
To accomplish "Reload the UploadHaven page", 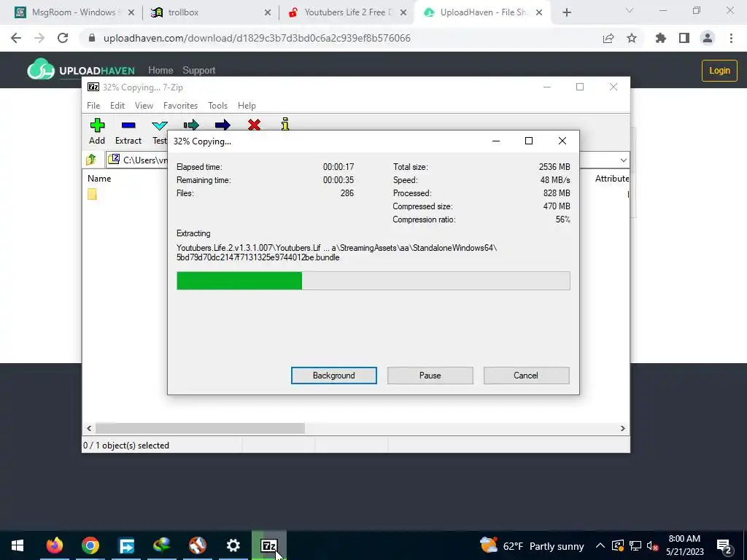I will point(63,38).
